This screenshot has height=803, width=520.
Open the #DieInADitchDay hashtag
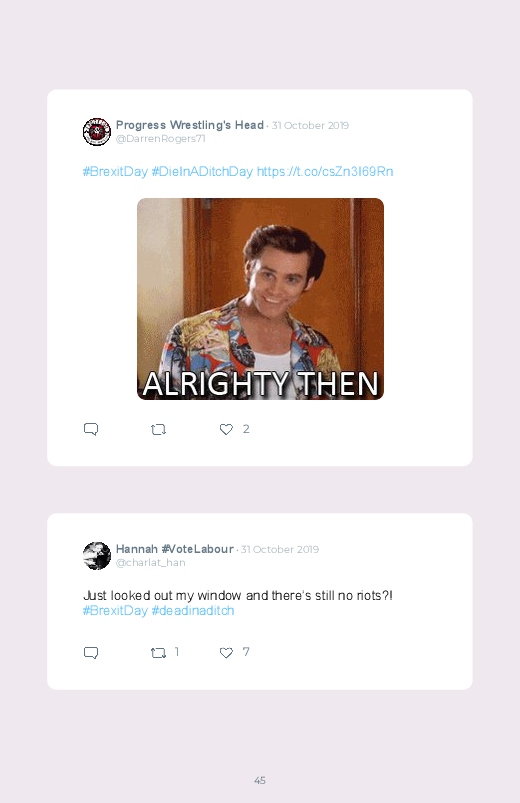202,172
